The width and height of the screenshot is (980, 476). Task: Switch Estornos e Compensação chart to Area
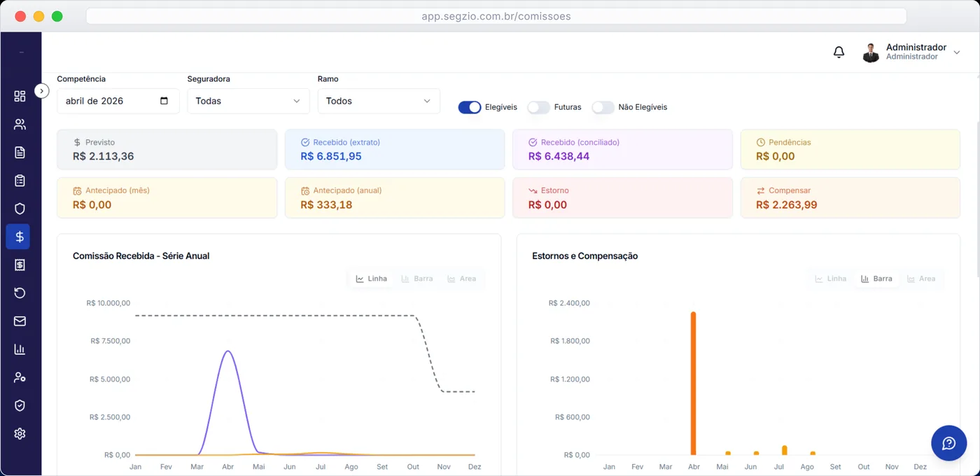920,279
